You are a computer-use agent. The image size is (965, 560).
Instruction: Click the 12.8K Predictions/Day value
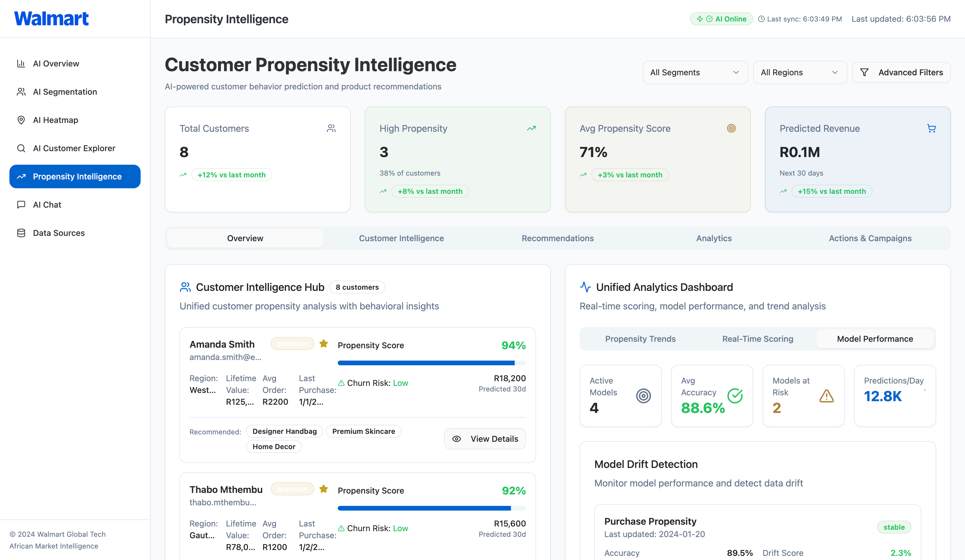click(883, 396)
